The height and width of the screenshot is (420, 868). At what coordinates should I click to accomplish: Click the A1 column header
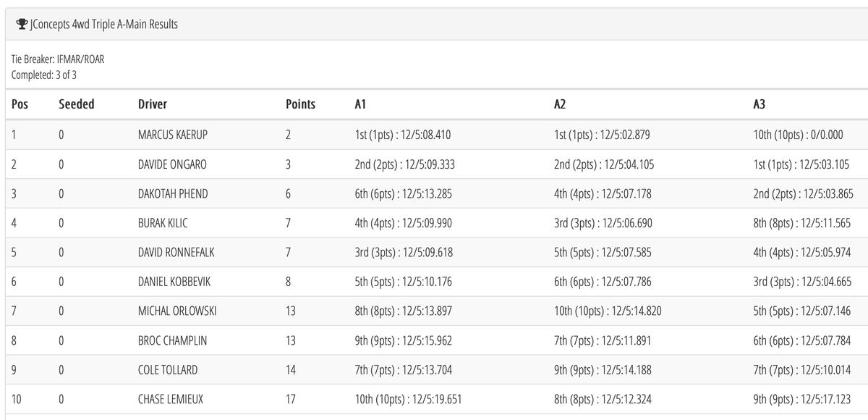(x=360, y=104)
